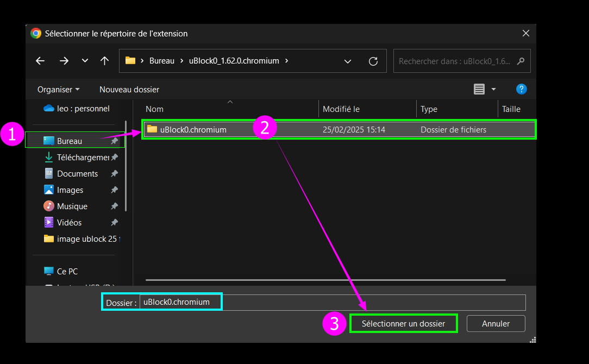This screenshot has width=589, height=364.
Task: Go forward using the forward arrow
Action: click(x=64, y=61)
